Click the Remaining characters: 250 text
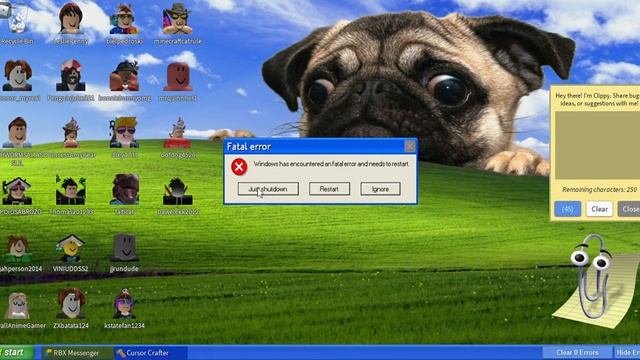The image size is (640, 360). (599, 189)
